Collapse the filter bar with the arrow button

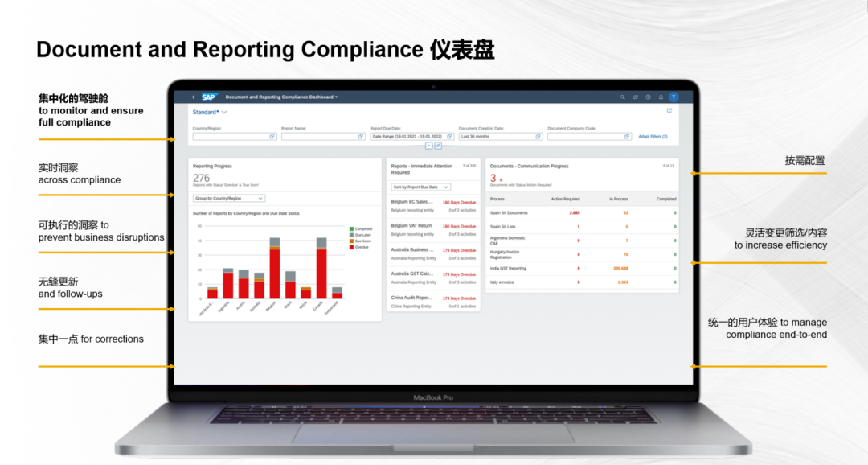pos(429,146)
